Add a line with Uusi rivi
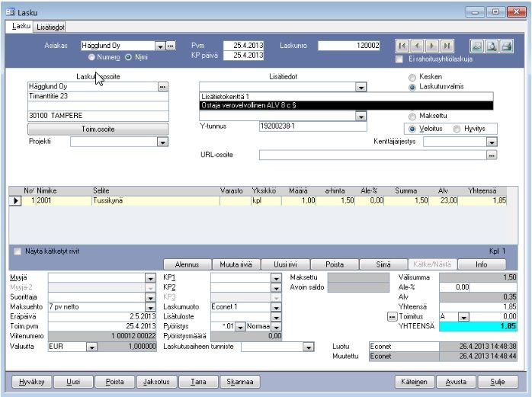 (285, 264)
